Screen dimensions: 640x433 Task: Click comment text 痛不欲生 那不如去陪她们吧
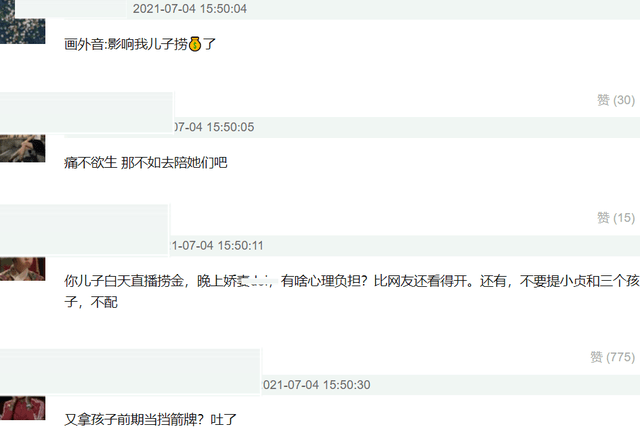click(x=146, y=162)
